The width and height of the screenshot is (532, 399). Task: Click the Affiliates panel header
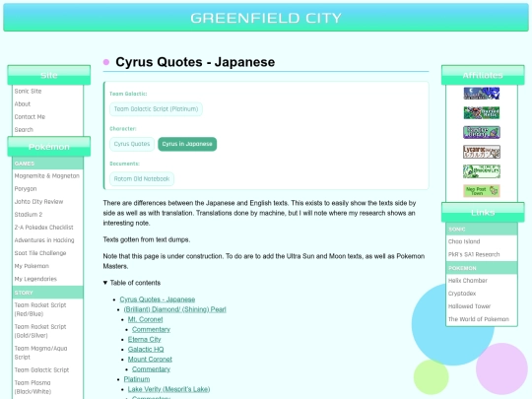(x=483, y=75)
